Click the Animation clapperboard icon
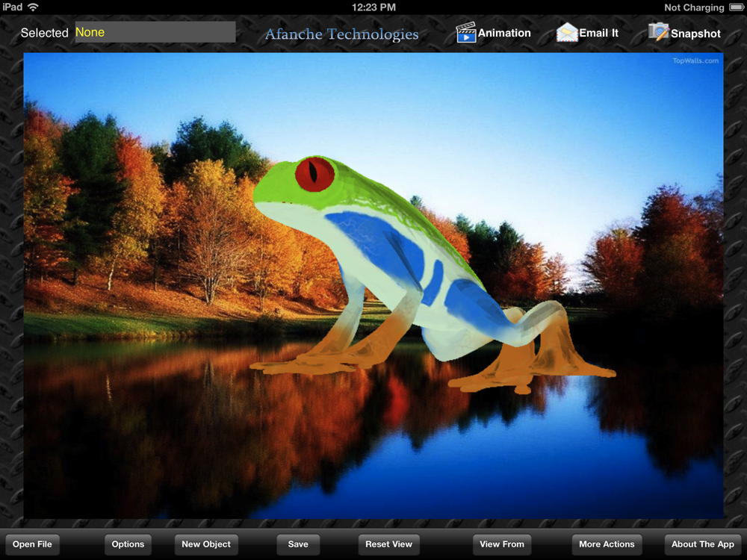Screen dimensions: 747x560 pyautogui.click(x=466, y=32)
